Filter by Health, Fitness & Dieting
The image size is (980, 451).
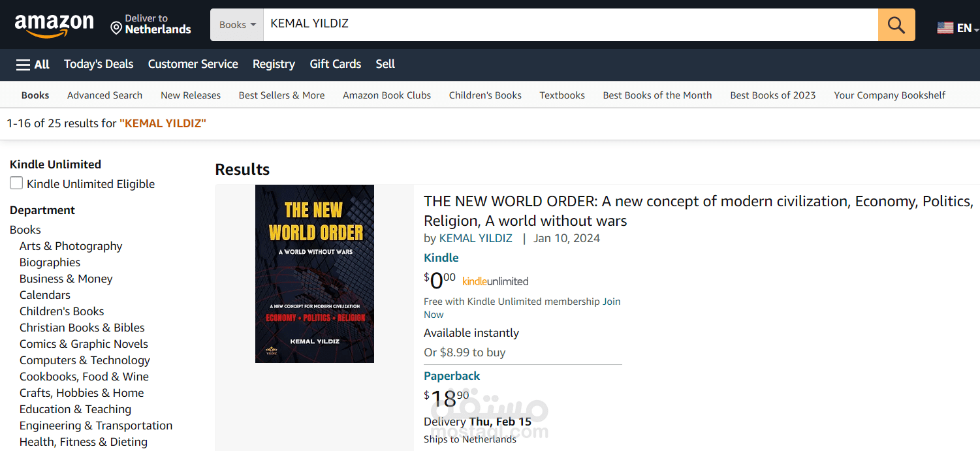pyautogui.click(x=84, y=442)
